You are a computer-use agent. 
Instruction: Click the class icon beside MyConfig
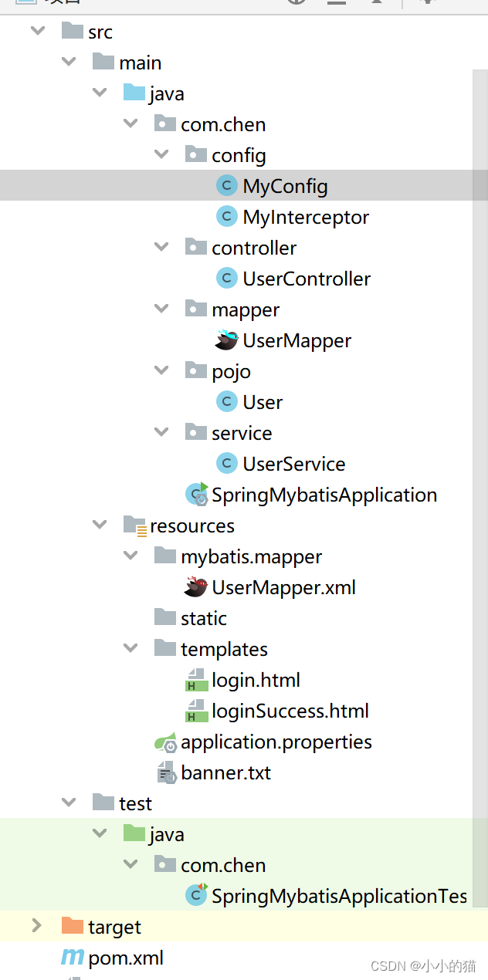coord(227,185)
